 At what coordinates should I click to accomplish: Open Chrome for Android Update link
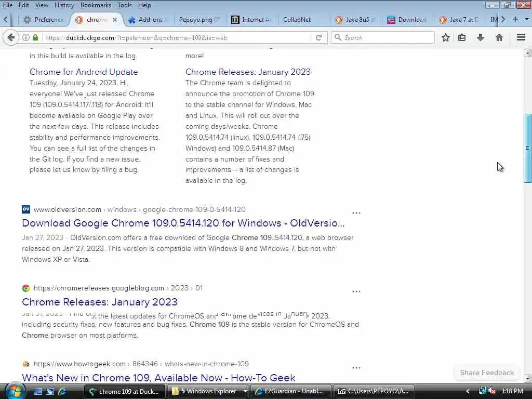click(84, 72)
